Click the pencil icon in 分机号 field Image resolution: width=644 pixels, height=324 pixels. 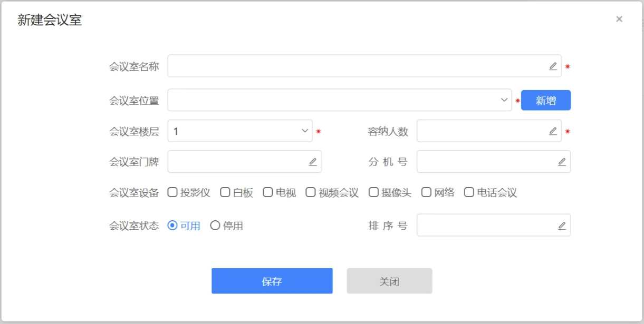tap(562, 162)
